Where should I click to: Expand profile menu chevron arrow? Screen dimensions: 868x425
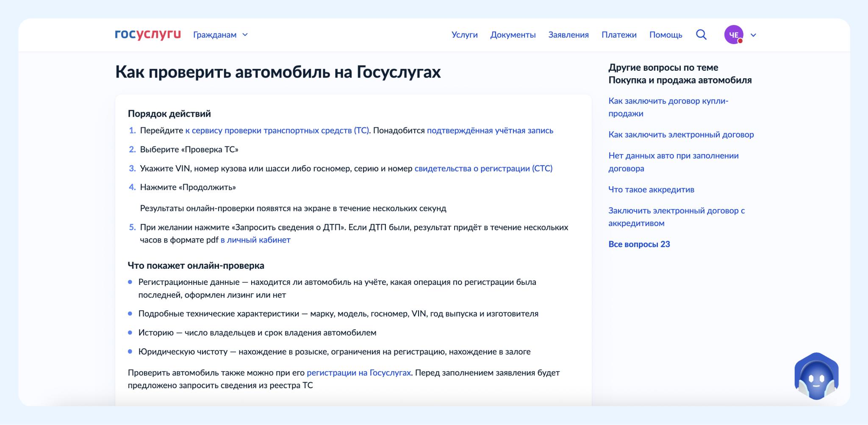pos(753,35)
